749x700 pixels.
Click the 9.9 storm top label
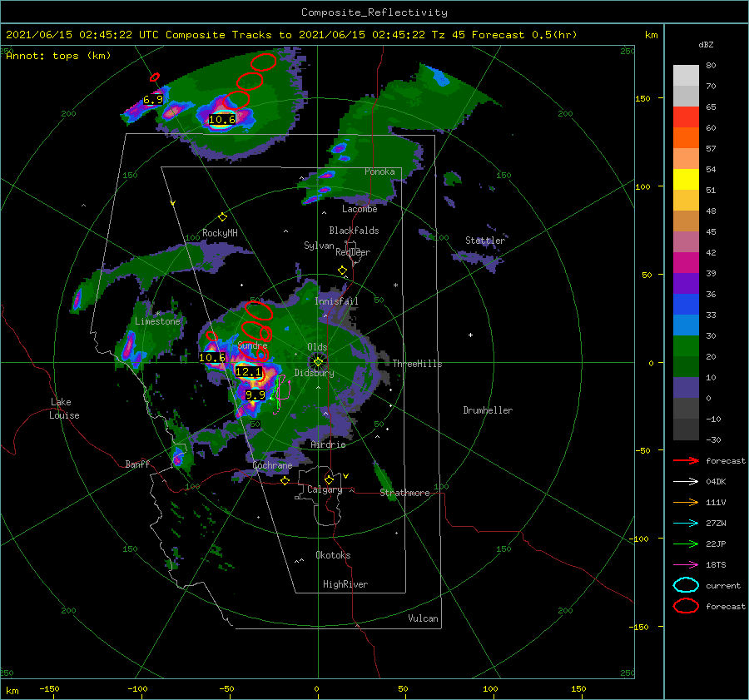click(255, 395)
